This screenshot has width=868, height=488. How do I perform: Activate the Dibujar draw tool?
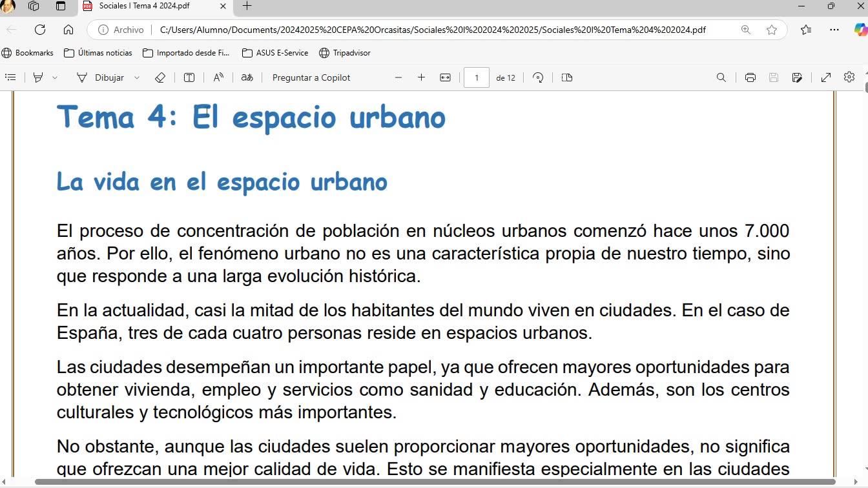pyautogui.click(x=100, y=77)
